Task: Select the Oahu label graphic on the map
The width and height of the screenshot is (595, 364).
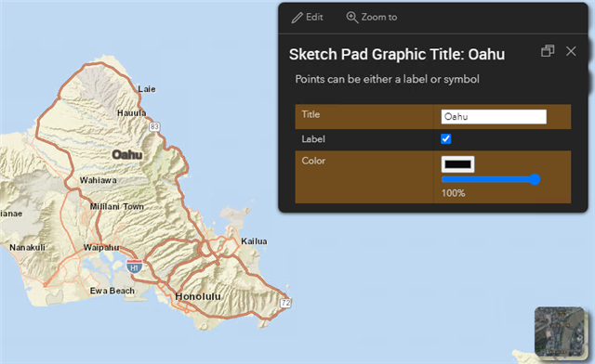Action: pos(127,155)
